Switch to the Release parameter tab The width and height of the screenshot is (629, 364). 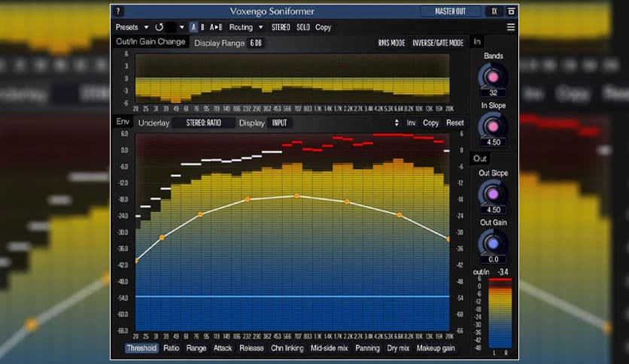[x=251, y=348]
